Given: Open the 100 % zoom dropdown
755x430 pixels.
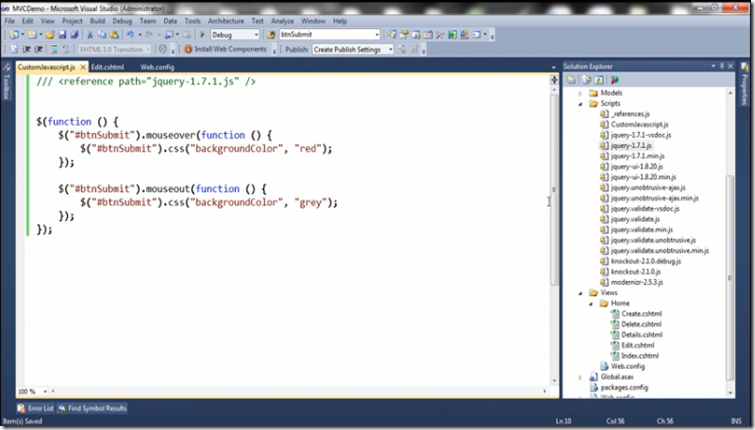Looking at the screenshot, I should (45, 391).
